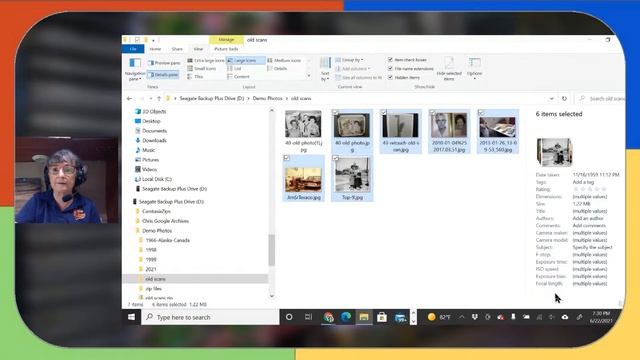Set rating stars in details pane

coord(590,189)
